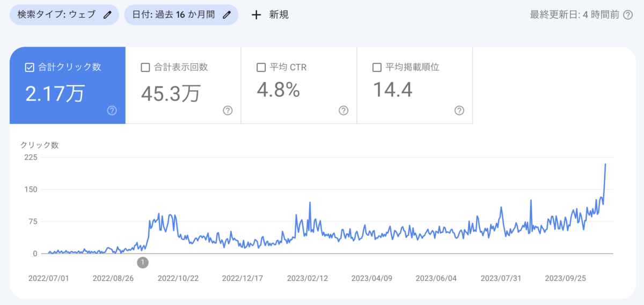Screen dimensions: 644x305
Task: Open help icon beside last updated time
Action: 628,15
